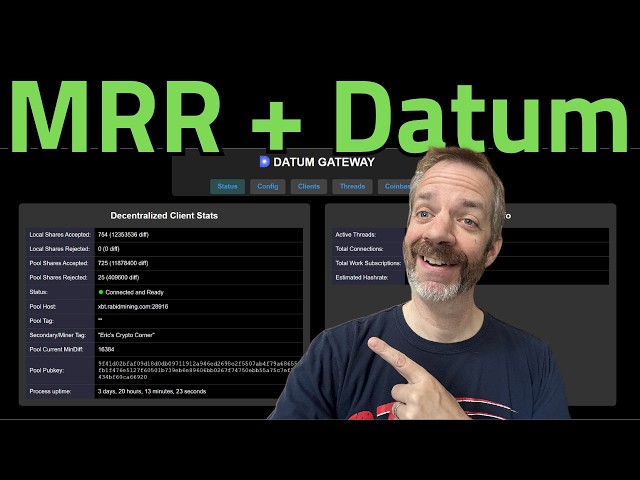Click the 16384 MinDiff value
Screen dimensions: 640x480
coord(106,349)
